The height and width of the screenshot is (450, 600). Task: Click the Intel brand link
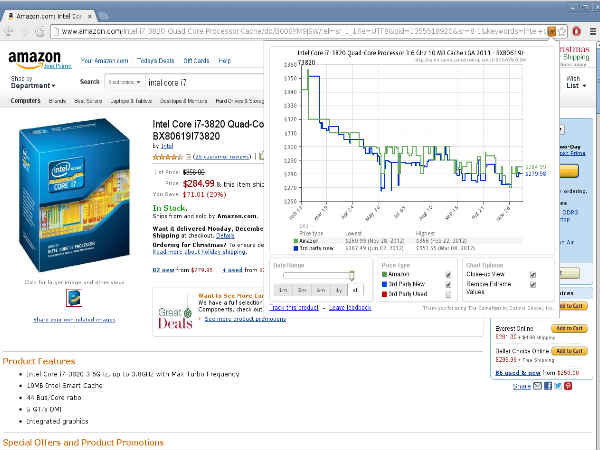pos(167,146)
